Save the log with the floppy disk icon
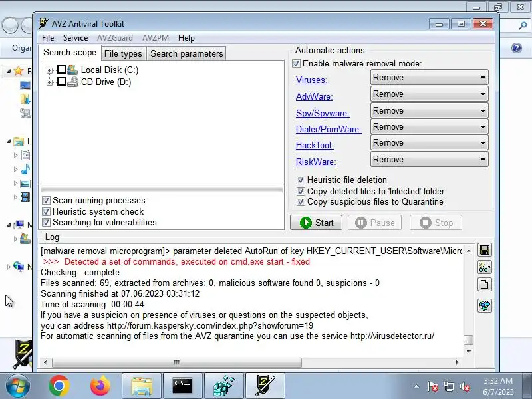 pyautogui.click(x=485, y=251)
